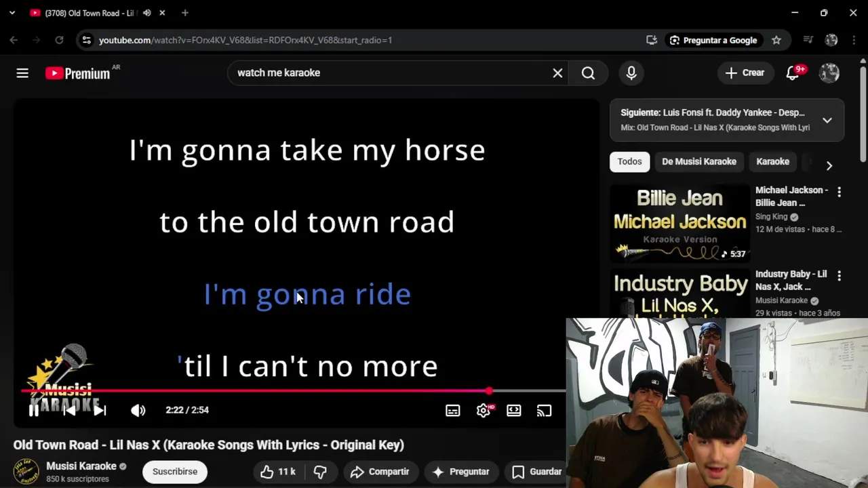Open the Crear upload menu
The width and height of the screenshot is (868, 488).
pos(745,73)
